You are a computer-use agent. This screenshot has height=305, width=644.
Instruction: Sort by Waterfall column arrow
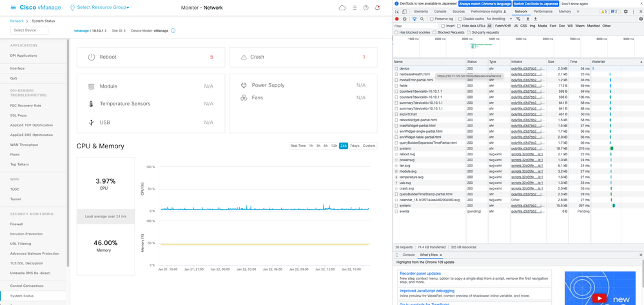tap(641, 62)
